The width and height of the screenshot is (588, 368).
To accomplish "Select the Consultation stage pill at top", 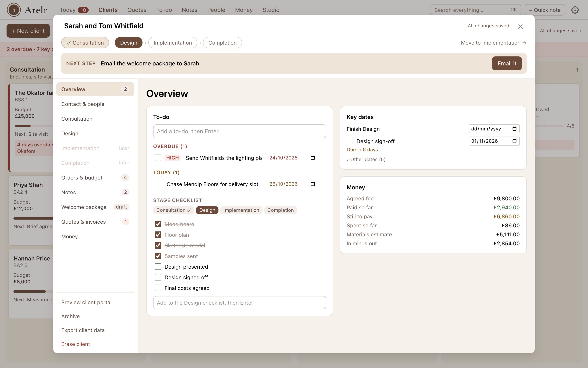I will [85, 43].
